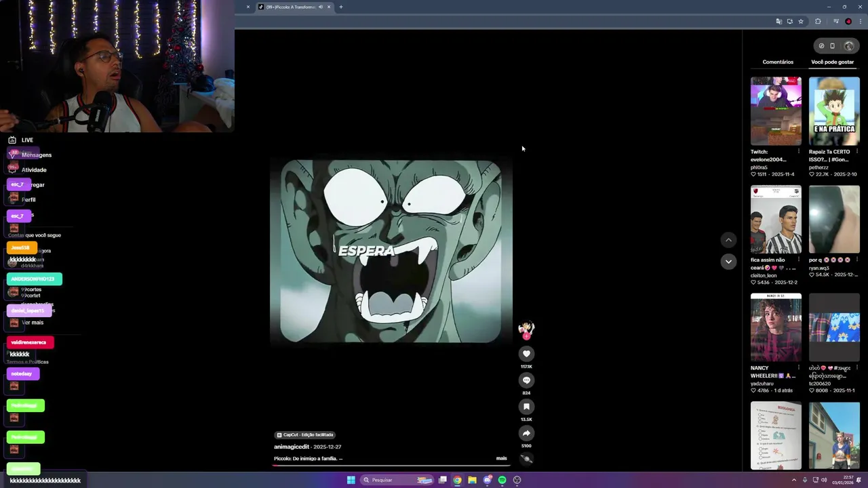Screen dimensions: 868x488
Task: Seek in the video progress bar
Action: click(391, 466)
